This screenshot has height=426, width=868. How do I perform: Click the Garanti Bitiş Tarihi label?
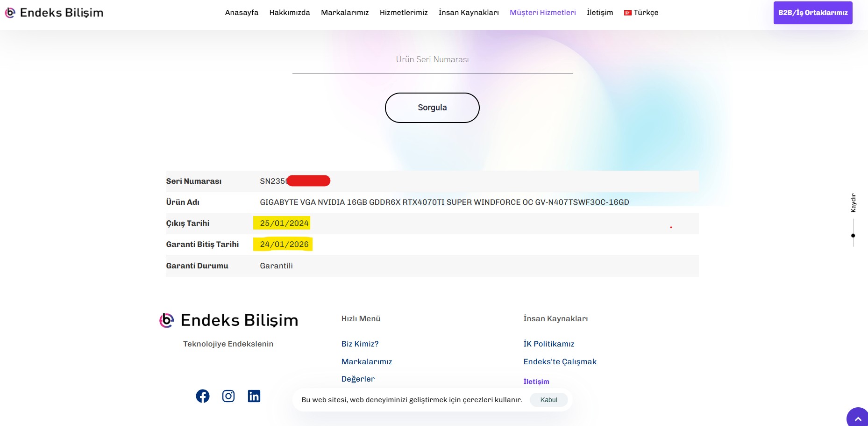click(202, 244)
